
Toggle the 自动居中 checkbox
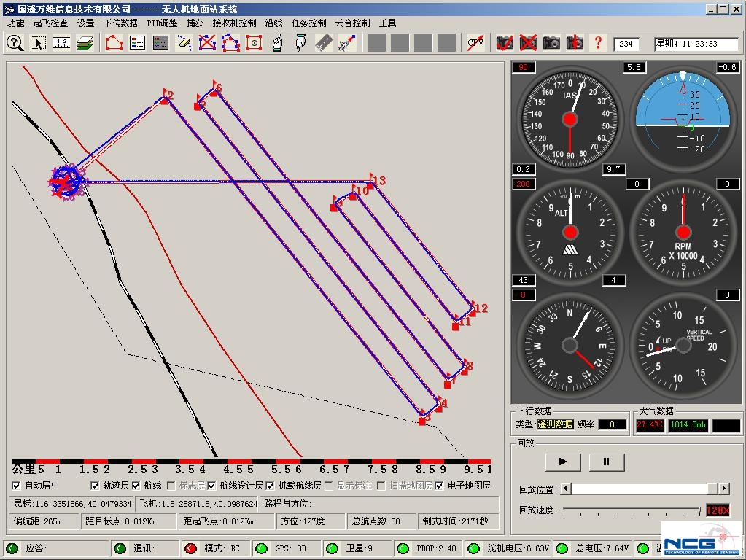click(17, 486)
